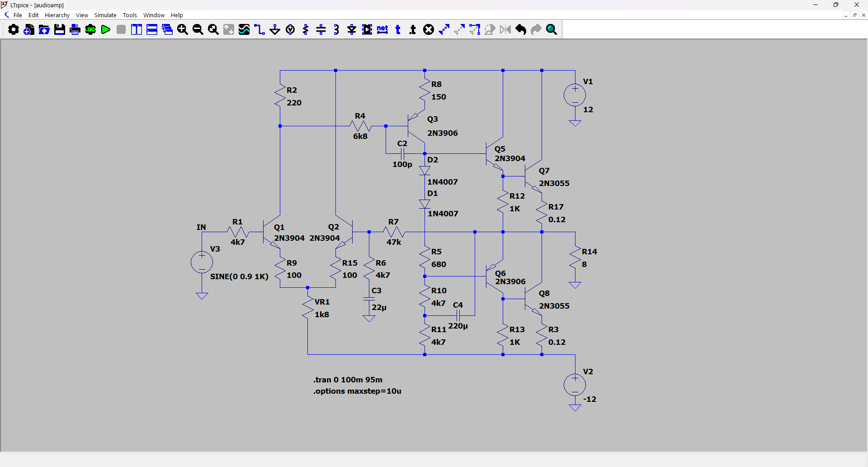
Task: Click the R14 load resistor value 8
Action: coord(584,264)
